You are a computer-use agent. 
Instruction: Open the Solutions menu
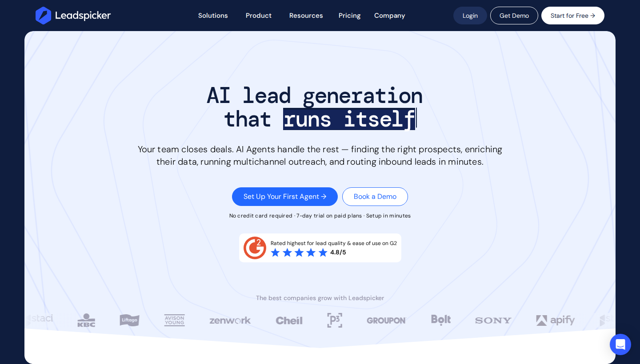[x=213, y=16]
